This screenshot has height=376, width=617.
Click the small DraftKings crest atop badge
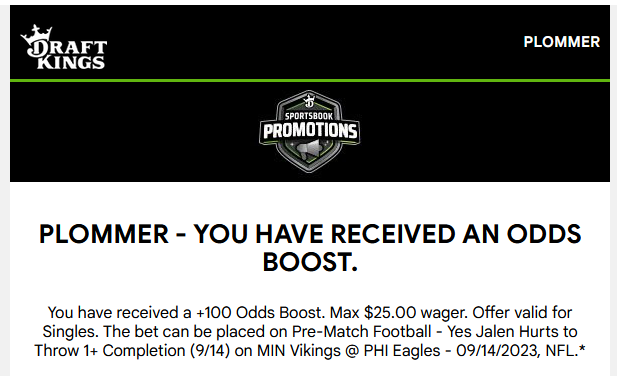[309, 101]
